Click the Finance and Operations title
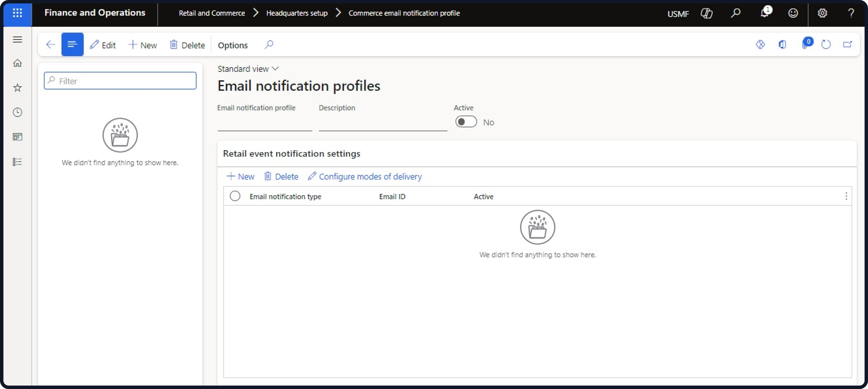The width and height of the screenshot is (868, 389). click(x=95, y=13)
